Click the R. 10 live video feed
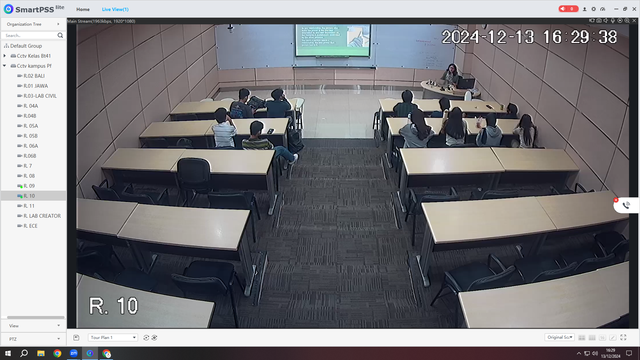 [x=353, y=176]
